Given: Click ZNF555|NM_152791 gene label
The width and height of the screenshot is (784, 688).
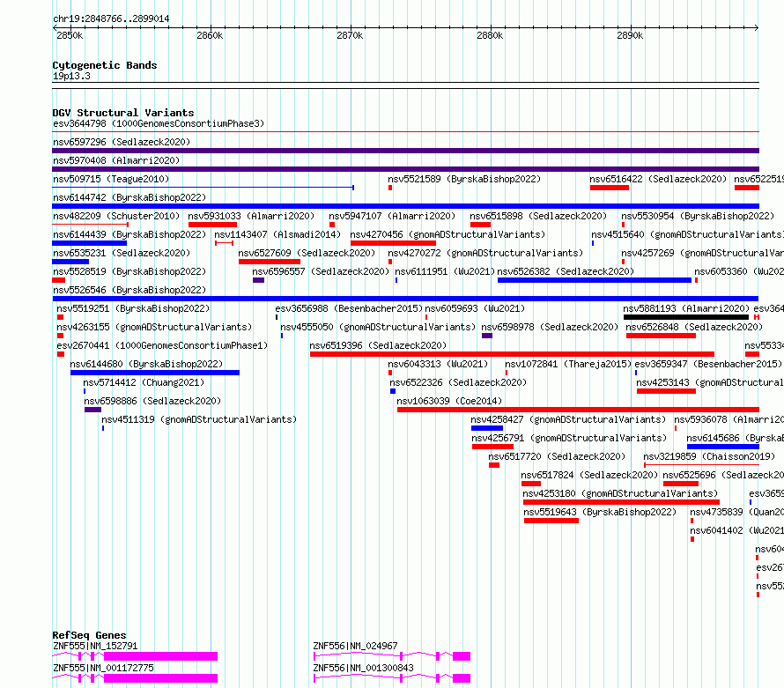Looking at the screenshot, I should click(95, 646).
